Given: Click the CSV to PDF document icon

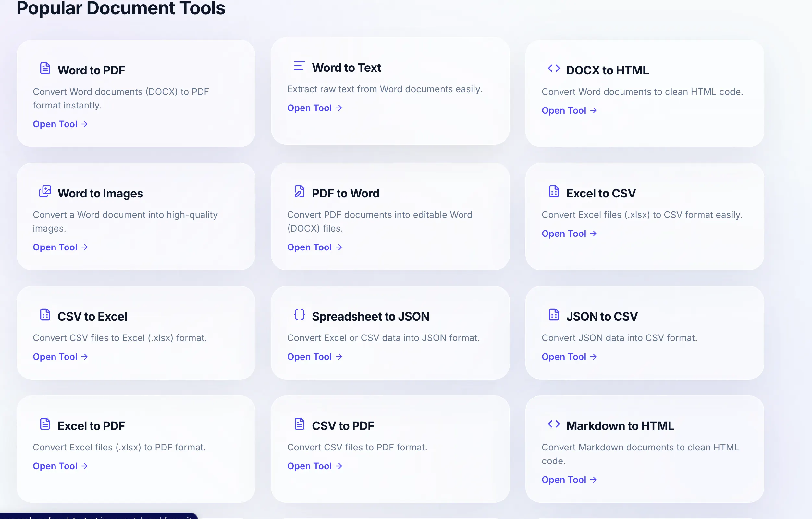Looking at the screenshot, I should tap(299, 424).
